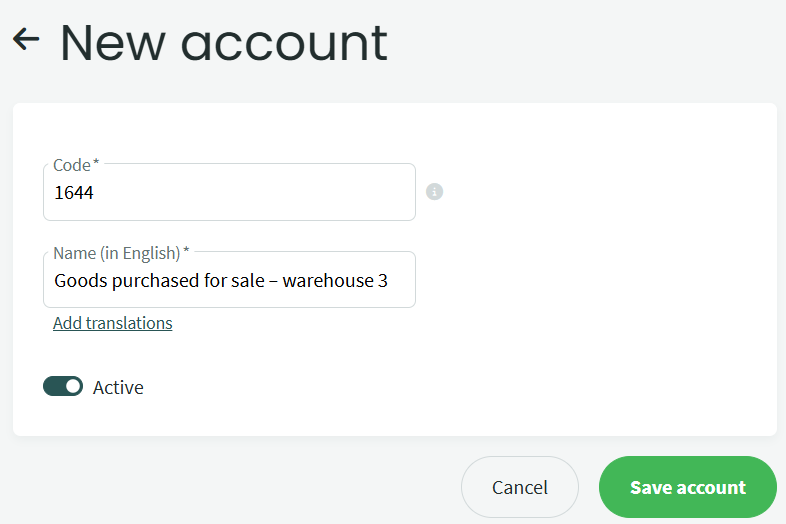Save the new account 1644
This screenshot has height=524, width=786.
click(x=687, y=488)
